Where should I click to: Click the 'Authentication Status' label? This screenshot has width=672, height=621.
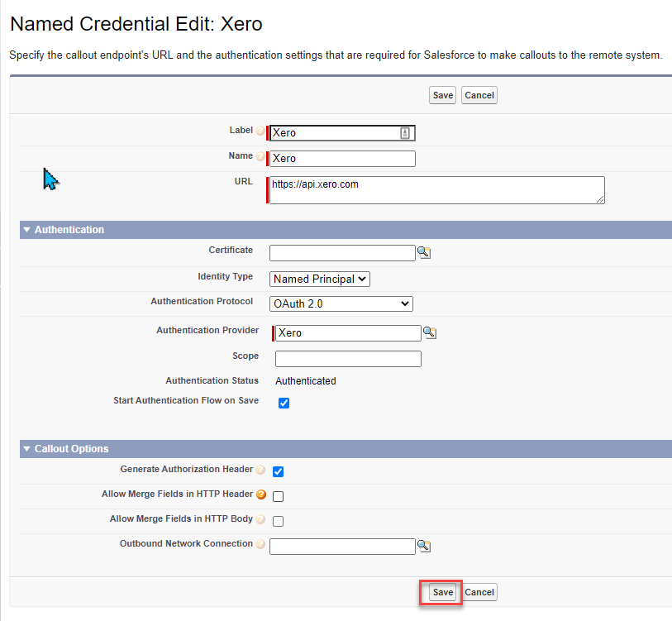[212, 380]
